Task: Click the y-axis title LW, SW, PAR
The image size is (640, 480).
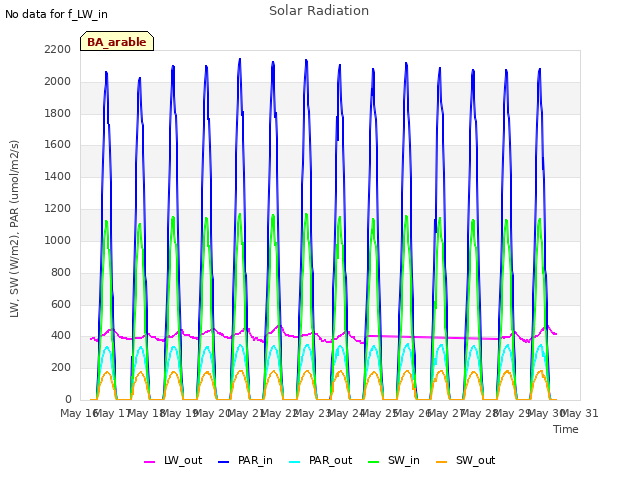Action: tap(15, 229)
